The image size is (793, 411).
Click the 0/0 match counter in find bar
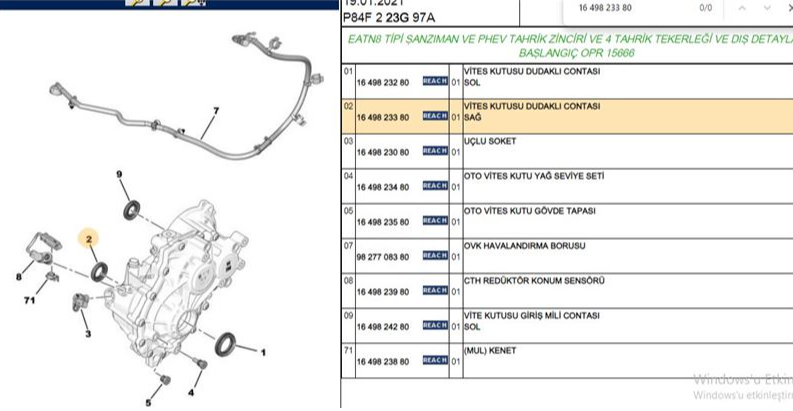click(706, 8)
